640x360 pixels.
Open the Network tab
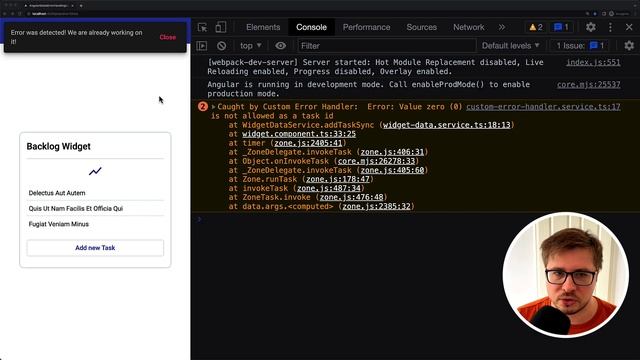469,27
